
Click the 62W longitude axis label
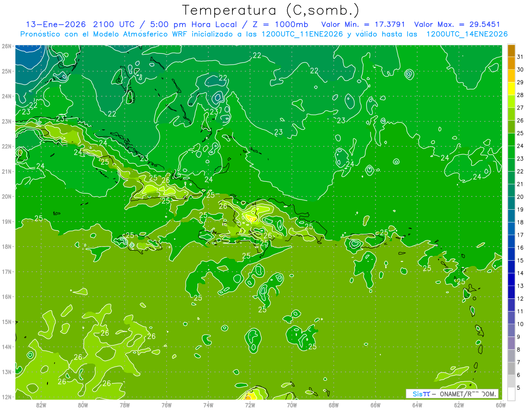(459, 405)
